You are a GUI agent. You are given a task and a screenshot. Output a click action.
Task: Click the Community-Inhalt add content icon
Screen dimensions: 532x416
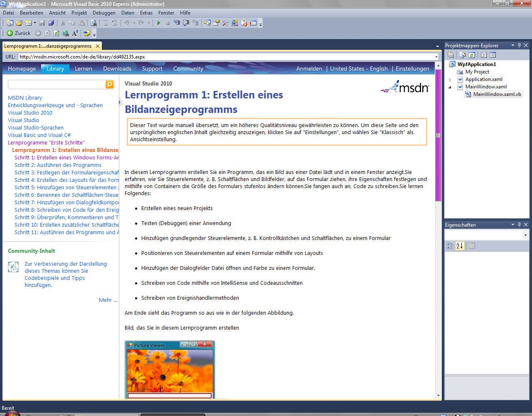point(13,267)
